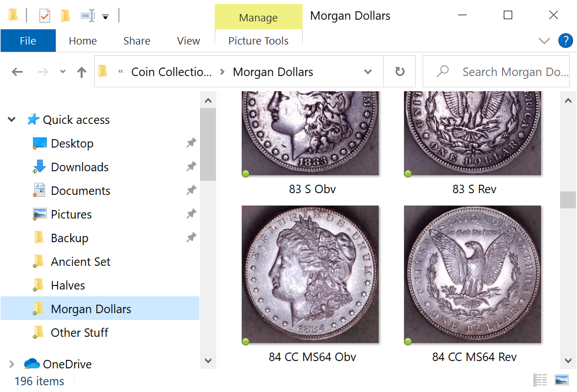The height and width of the screenshot is (392, 577).
Task: Expand the ribbon with chevron arrow
Action: pos(544,41)
